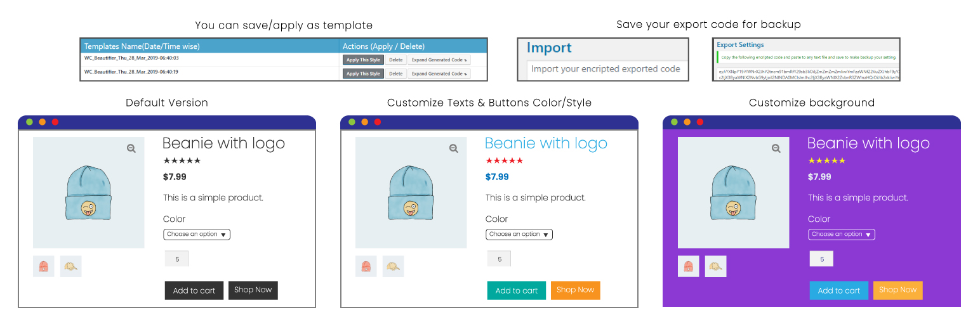Viewport: 980px width, 317px height.
Task: Click the teal Add to cart button
Action: pos(517,290)
